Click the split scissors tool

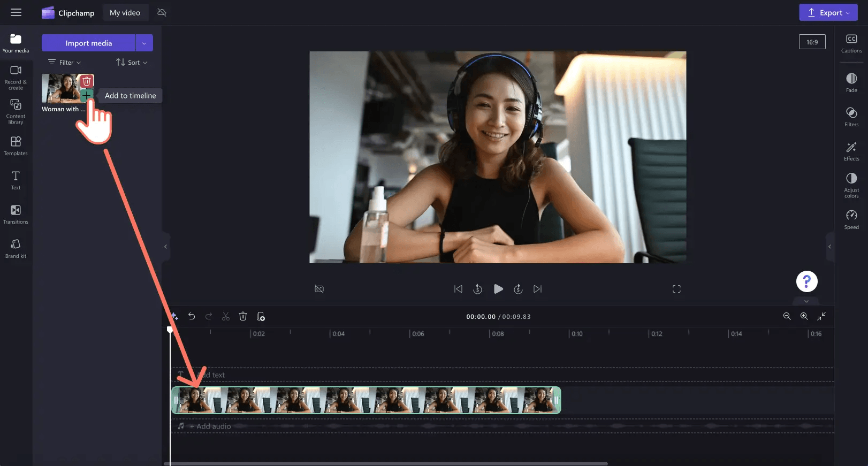coord(226,317)
